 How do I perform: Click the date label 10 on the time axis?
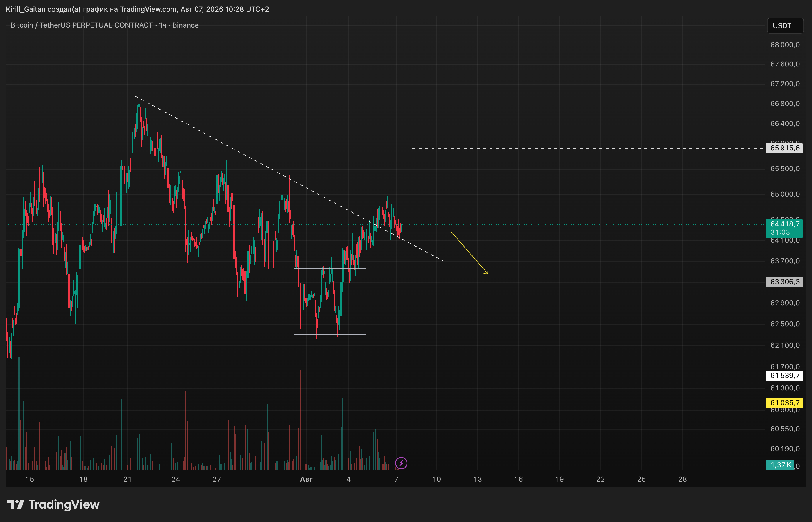(x=437, y=479)
